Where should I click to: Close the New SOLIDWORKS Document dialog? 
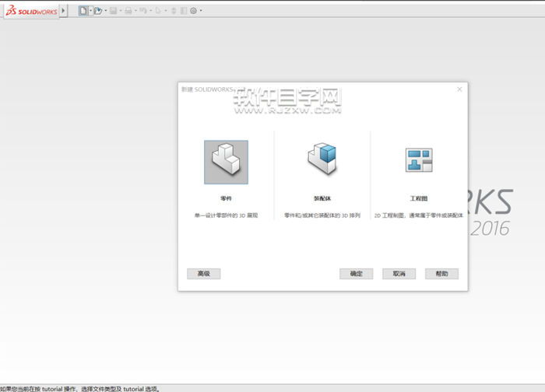[459, 89]
